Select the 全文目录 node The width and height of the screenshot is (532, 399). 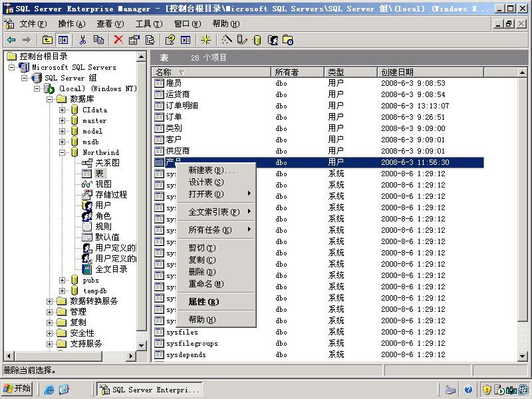[x=111, y=269]
